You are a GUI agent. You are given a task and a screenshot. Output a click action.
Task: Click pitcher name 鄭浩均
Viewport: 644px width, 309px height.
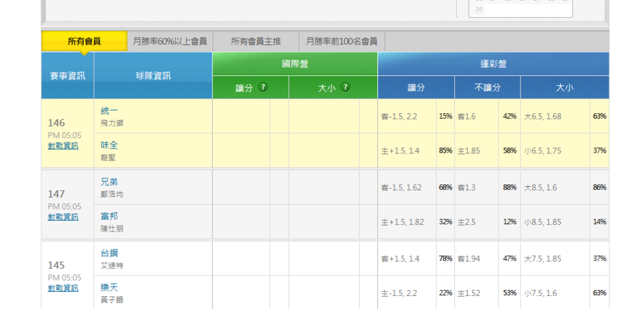[112, 194]
